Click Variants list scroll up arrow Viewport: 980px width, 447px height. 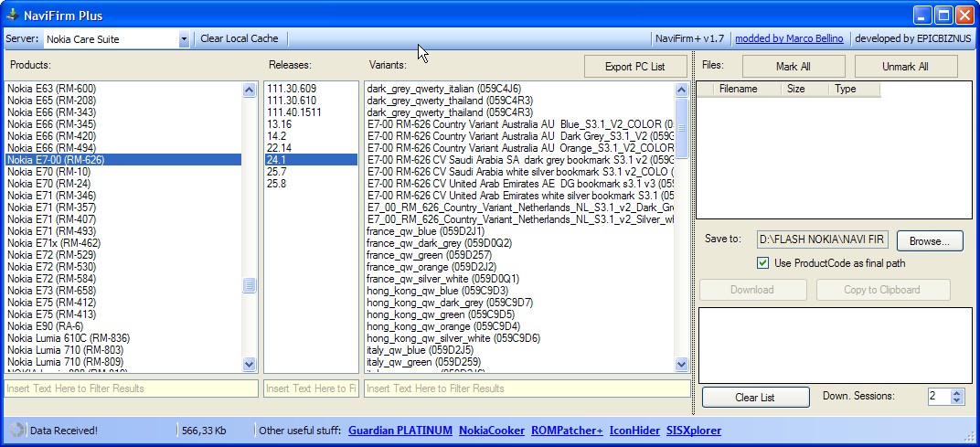click(681, 90)
